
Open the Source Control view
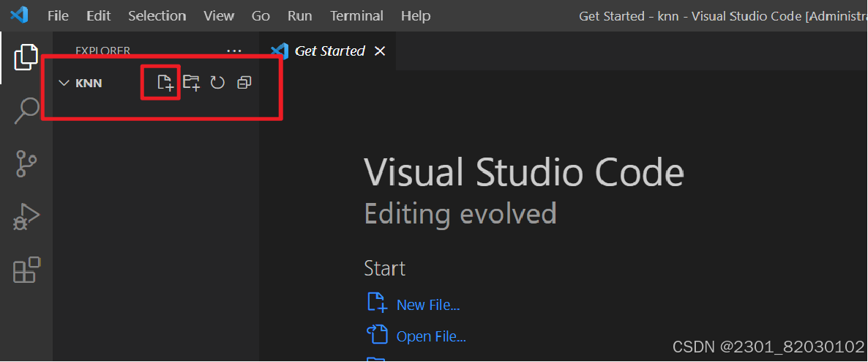click(26, 164)
